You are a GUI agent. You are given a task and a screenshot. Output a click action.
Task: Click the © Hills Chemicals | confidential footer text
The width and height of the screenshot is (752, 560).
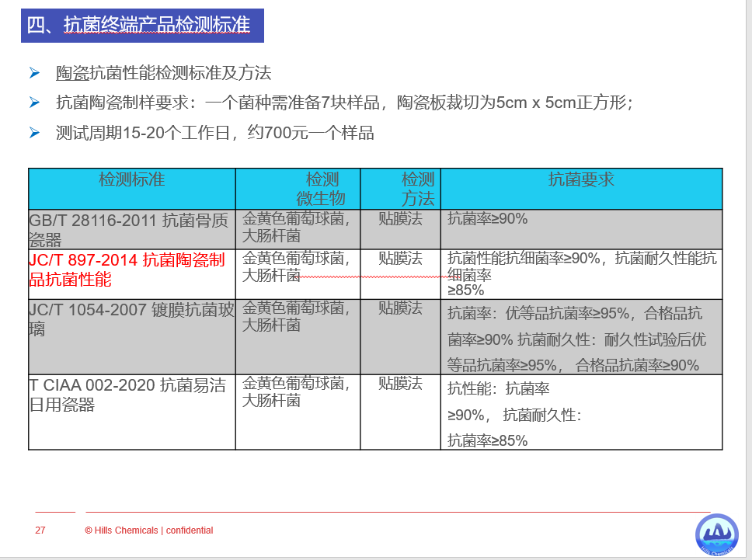pyautogui.click(x=148, y=530)
